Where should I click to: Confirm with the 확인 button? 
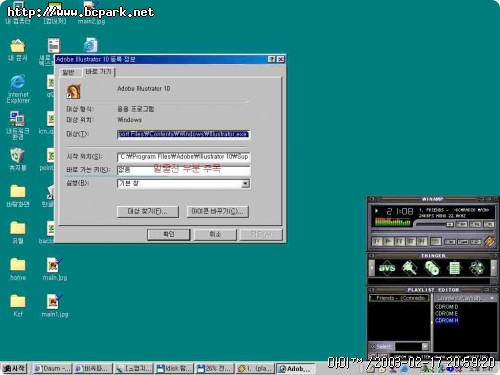(169, 234)
